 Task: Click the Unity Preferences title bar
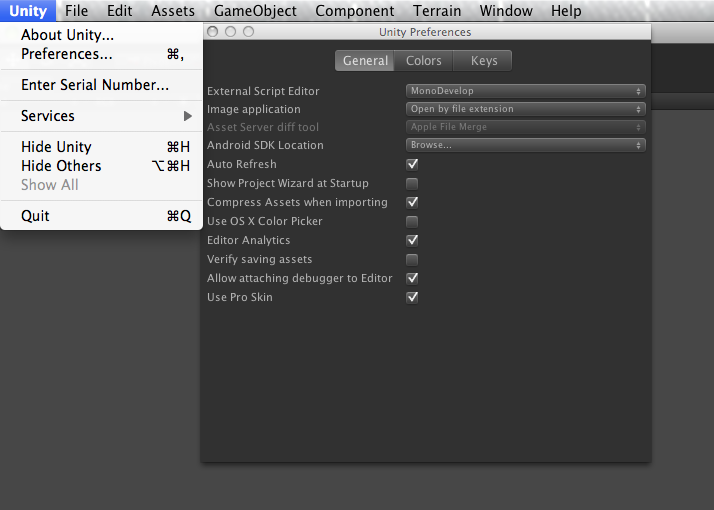point(425,32)
